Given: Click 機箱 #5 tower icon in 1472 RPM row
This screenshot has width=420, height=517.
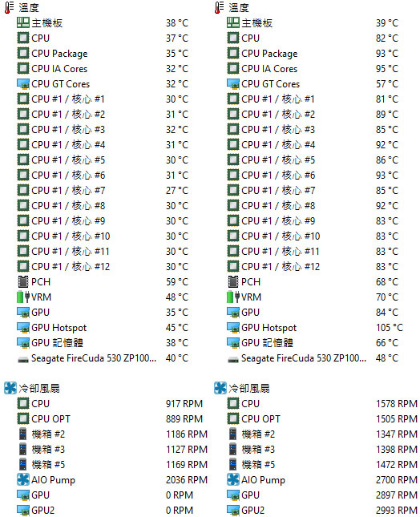Looking at the screenshot, I should [x=232, y=464].
